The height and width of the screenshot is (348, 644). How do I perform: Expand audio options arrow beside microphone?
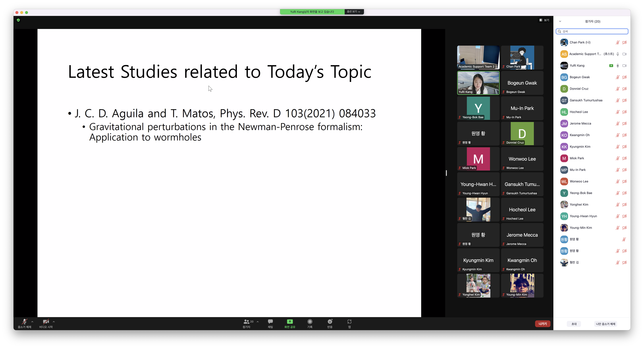click(32, 322)
